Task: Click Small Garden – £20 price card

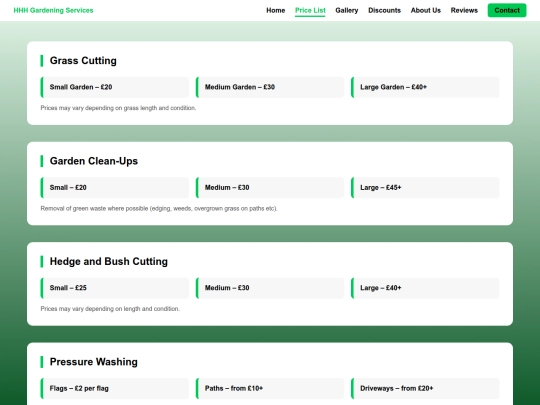Action: pyautogui.click(x=115, y=87)
